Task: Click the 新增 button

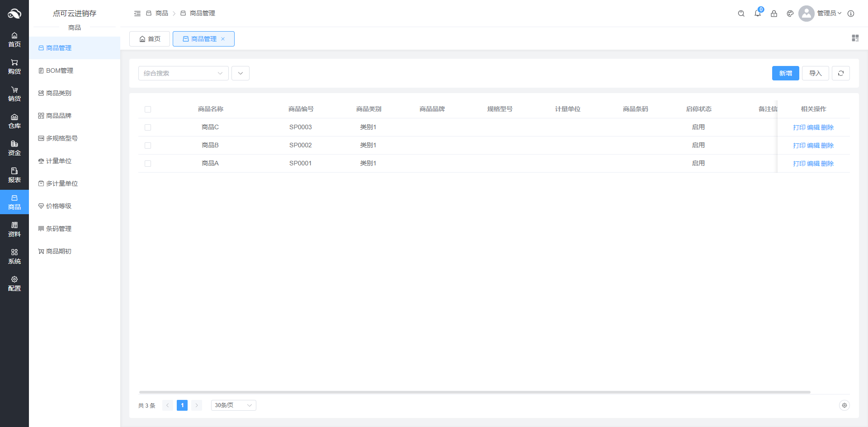Action: pos(785,73)
